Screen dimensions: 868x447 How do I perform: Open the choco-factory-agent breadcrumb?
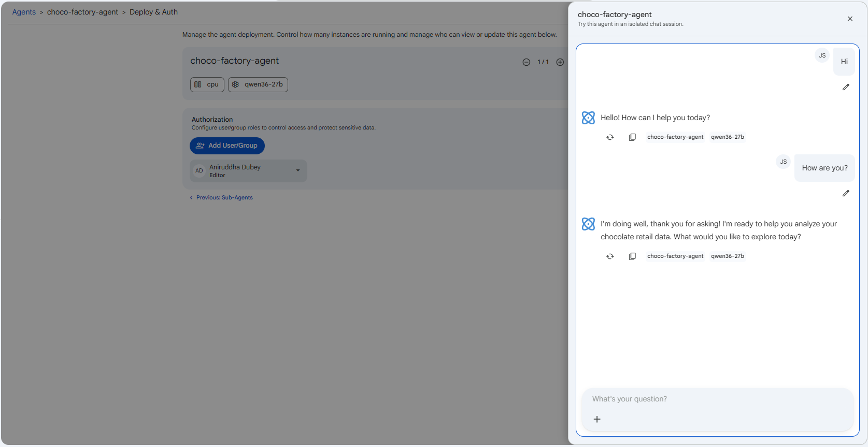coord(82,12)
